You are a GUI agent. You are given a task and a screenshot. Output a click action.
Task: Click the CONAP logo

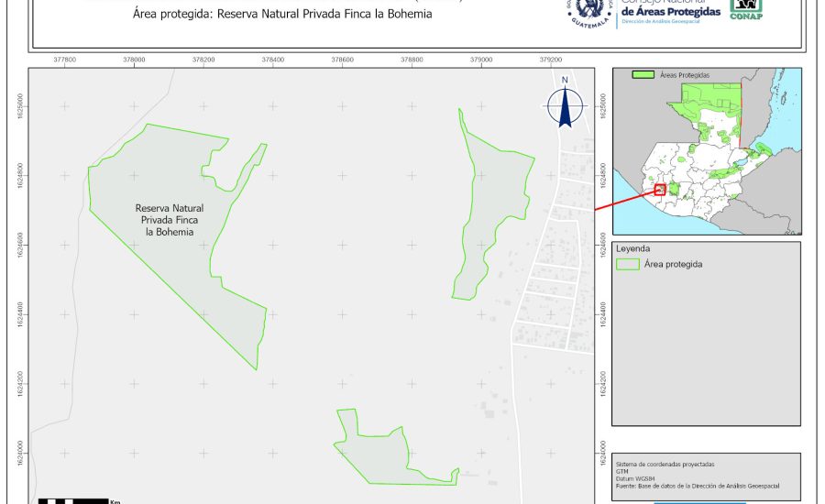click(746, 9)
